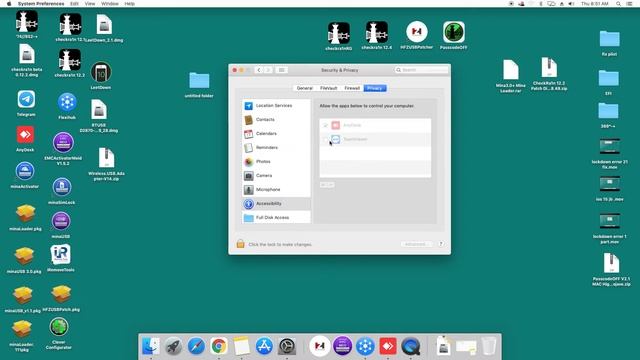Viewport: 640px width, 360px height.
Task: Open minaActivator desktop icon
Action: pyautogui.click(x=25, y=171)
